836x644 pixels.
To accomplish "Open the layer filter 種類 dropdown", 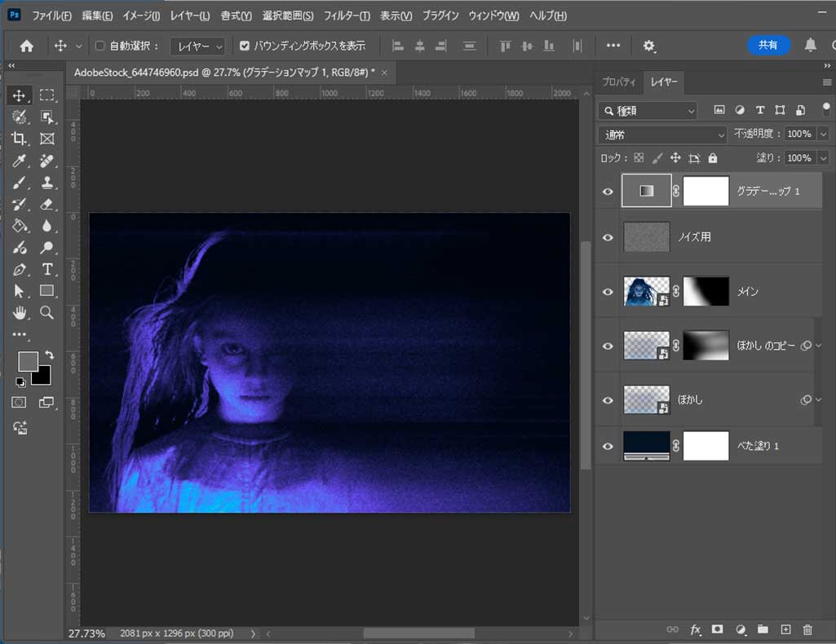I will coord(648,110).
